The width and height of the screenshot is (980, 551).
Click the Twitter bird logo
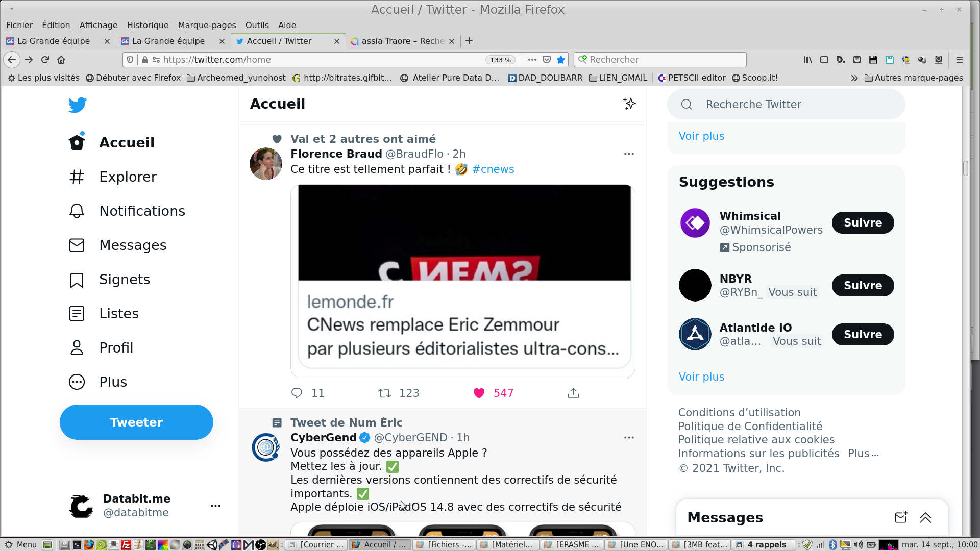[78, 105]
